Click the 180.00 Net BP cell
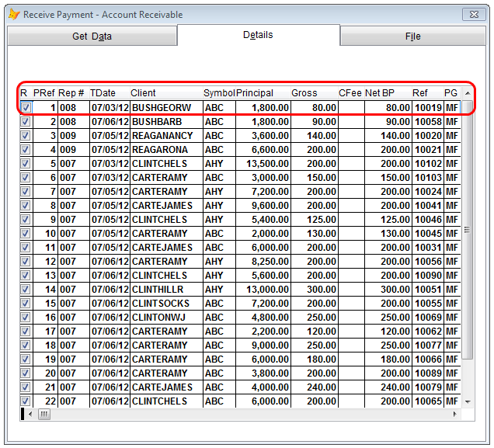Image resolution: width=494 pixels, height=448 pixels. point(388,359)
